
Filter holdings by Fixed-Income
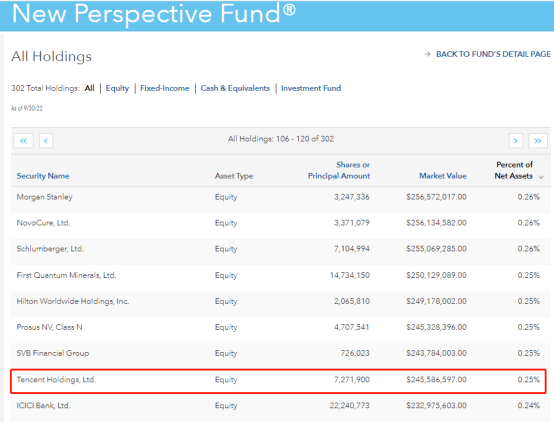coord(165,88)
